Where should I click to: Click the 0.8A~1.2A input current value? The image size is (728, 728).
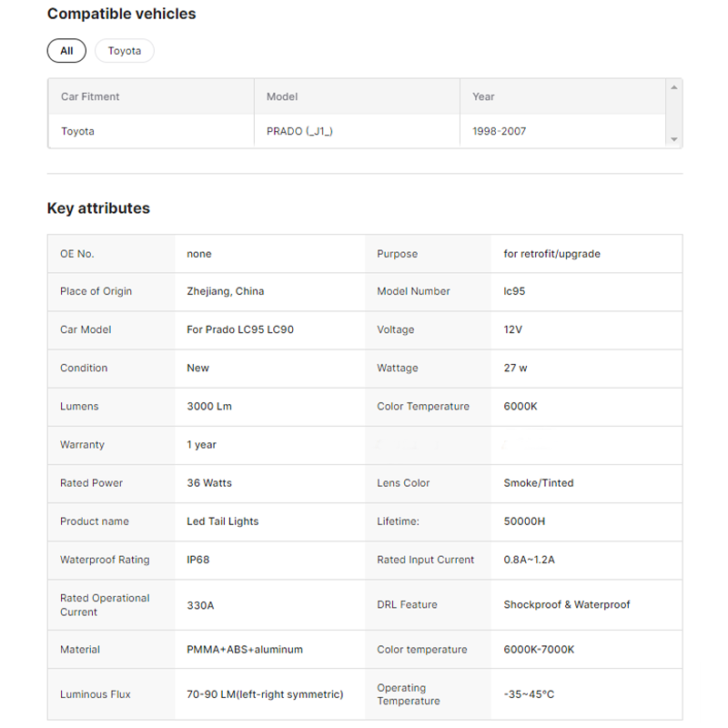529,560
